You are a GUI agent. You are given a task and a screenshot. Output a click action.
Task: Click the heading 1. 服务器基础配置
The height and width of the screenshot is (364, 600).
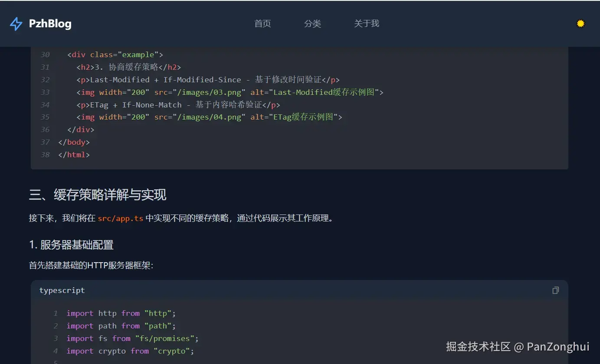pyautogui.click(x=71, y=245)
